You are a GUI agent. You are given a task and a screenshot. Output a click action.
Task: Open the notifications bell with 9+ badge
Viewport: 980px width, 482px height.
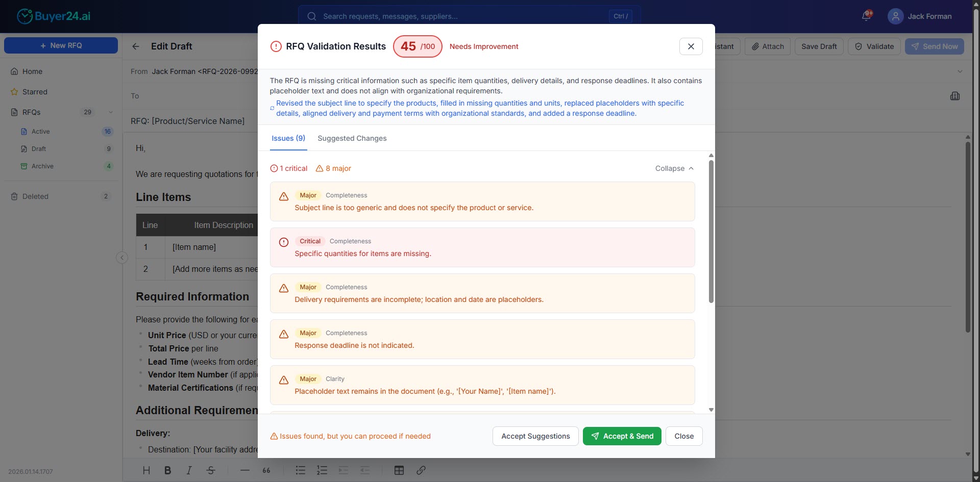point(866,16)
